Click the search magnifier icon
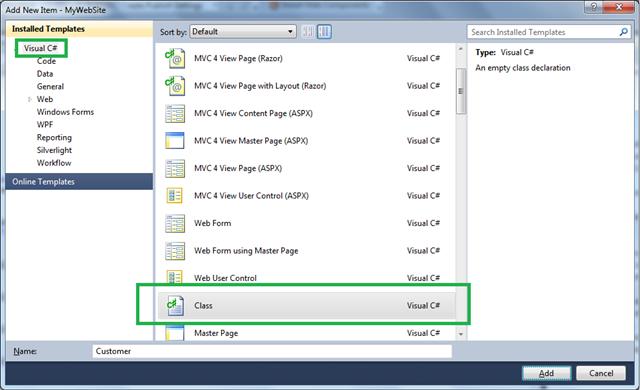The image size is (640, 390). coord(623,32)
